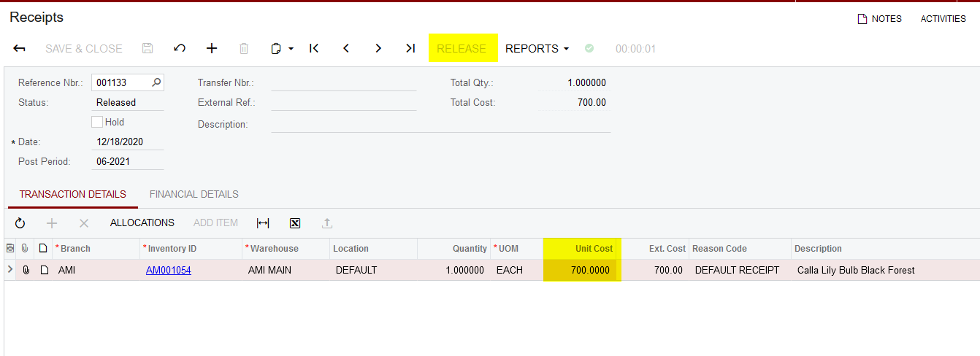Go to the next record
980x356 pixels.
[x=378, y=49]
